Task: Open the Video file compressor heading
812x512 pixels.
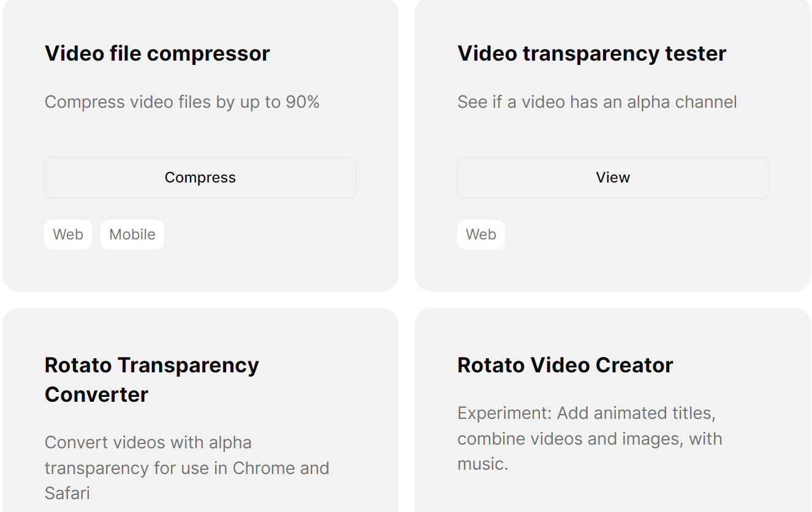Action: [x=157, y=54]
